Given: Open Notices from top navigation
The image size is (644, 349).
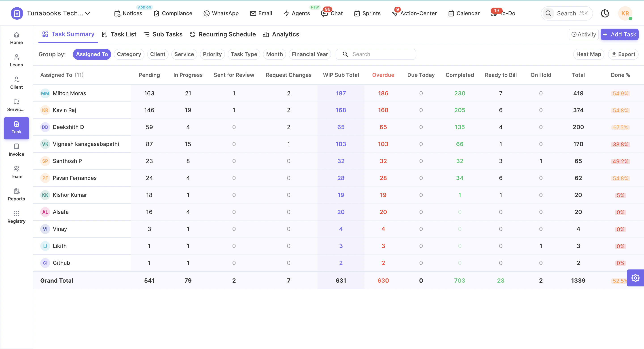Looking at the screenshot, I should 128,13.
